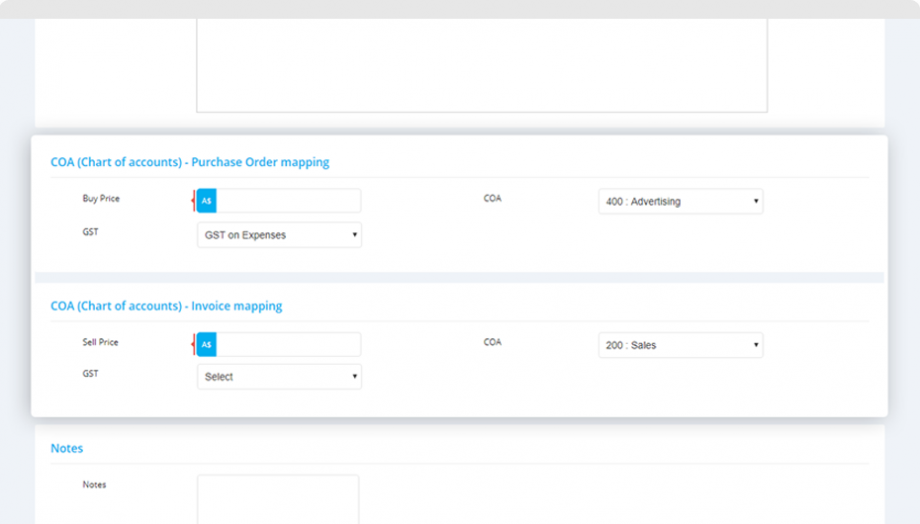
Task: Focus the Sell Price input field
Action: (x=288, y=345)
